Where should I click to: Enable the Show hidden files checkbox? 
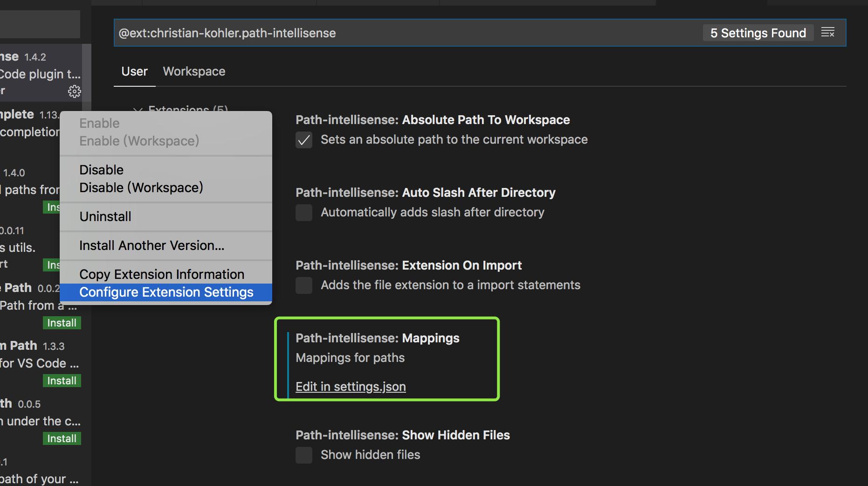(x=304, y=455)
